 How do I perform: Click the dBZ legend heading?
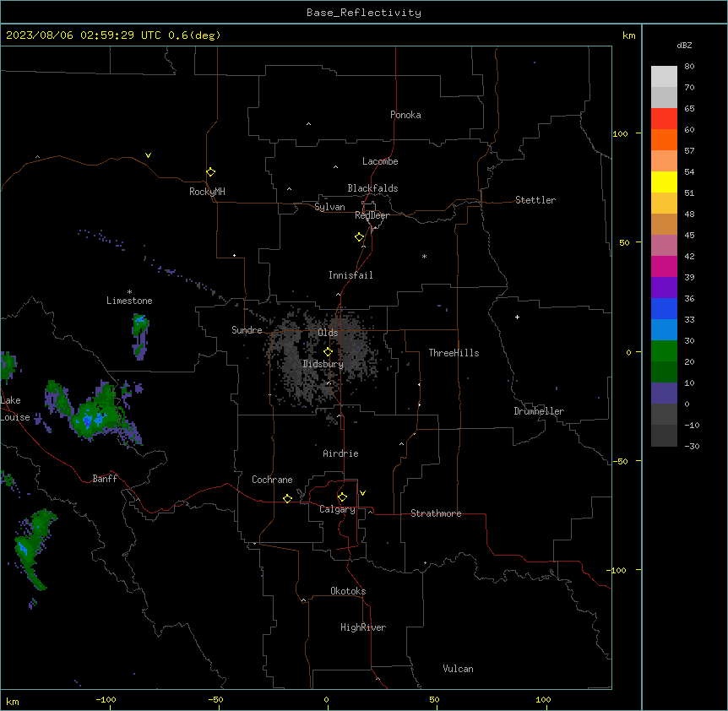coord(684,46)
